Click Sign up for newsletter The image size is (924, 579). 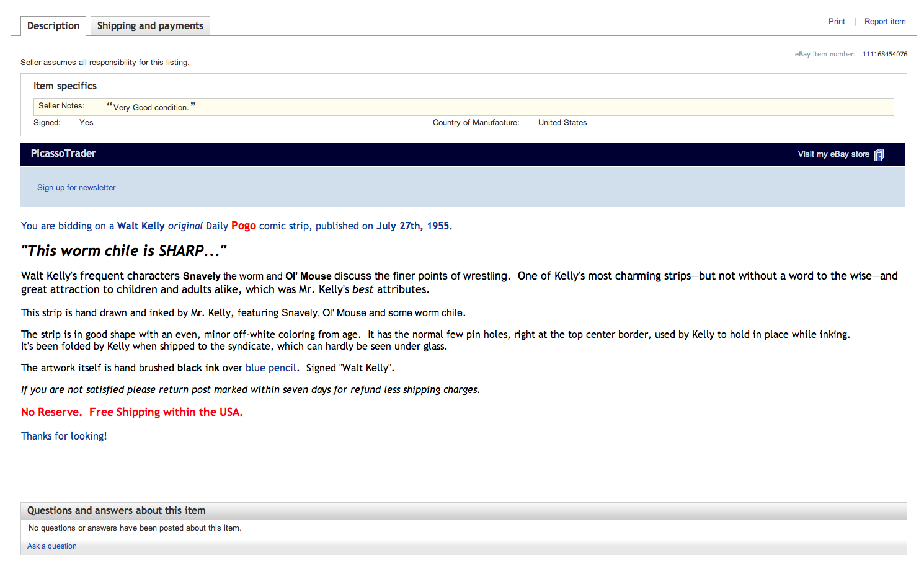(x=76, y=188)
